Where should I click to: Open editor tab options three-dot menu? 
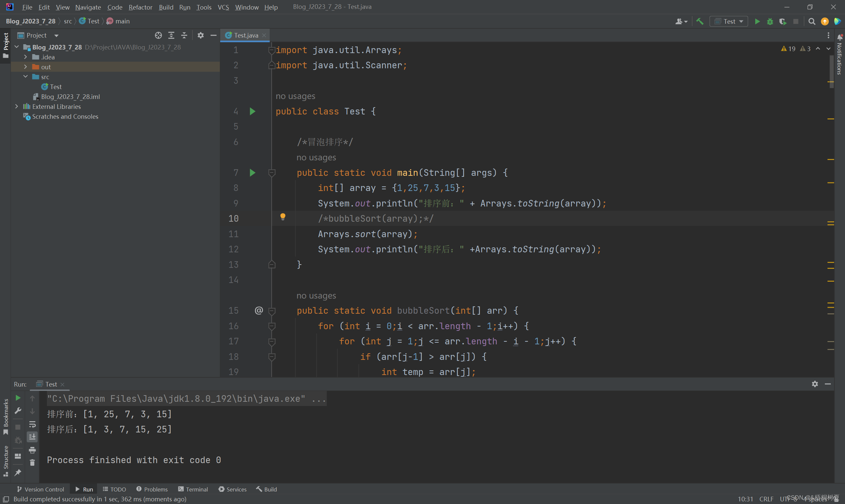pos(828,35)
